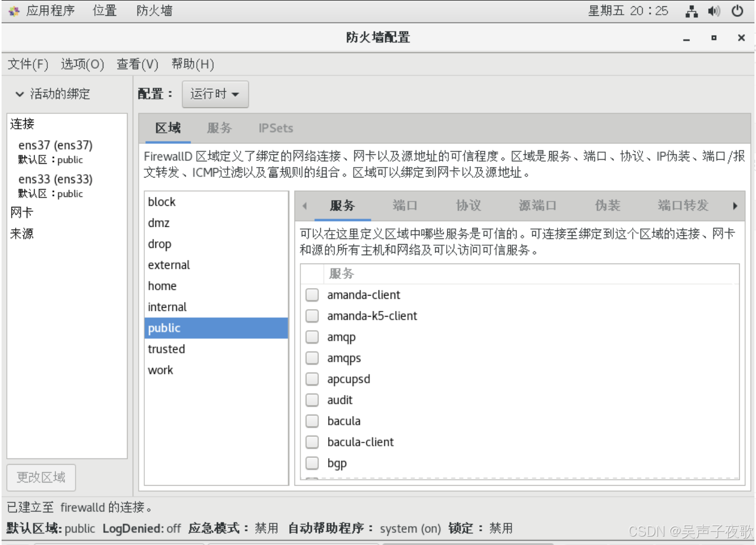Open the 文件(F) menu
Viewport: 756px width, 545px height.
[28, 64]
